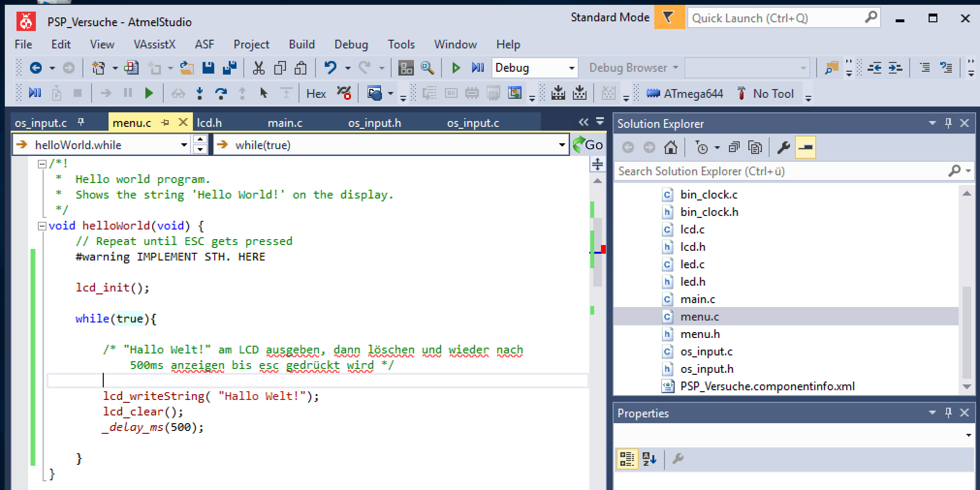Image resolution: width=980 pixels, height=490 pixels.
Task: Expand the helloWorld.while scope dropdown
Action: point(184,145)
